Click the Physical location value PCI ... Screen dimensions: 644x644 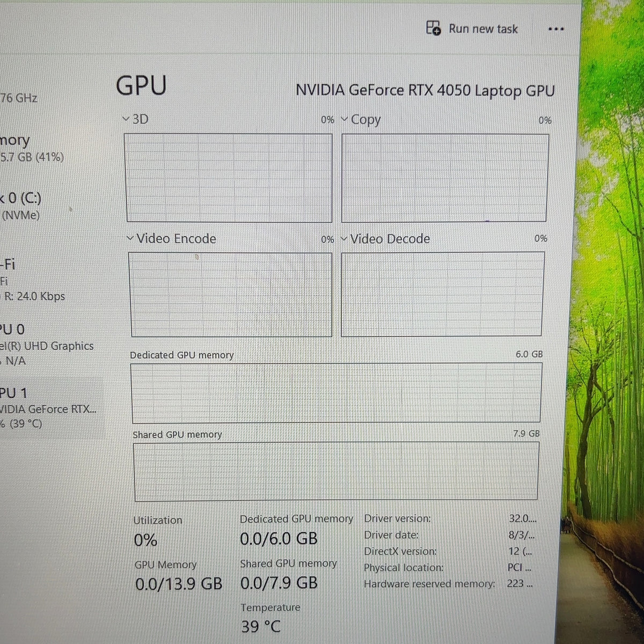click(519, 567)
